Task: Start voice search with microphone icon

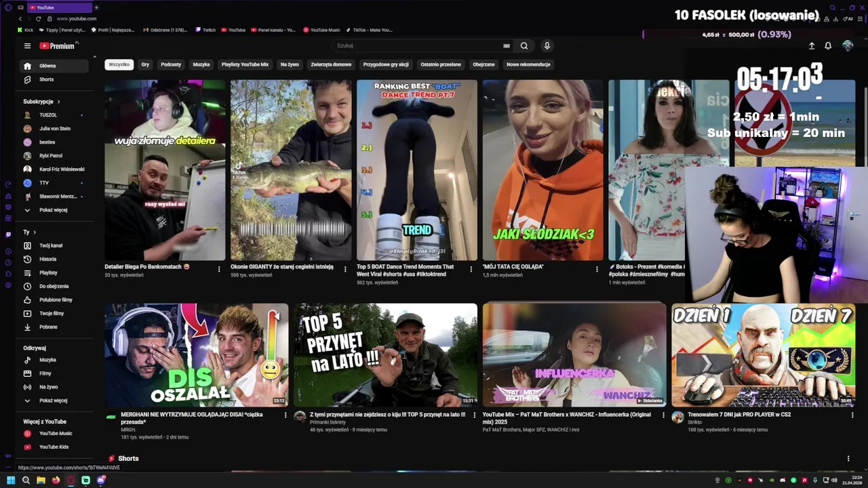Action: click(547, 46)
